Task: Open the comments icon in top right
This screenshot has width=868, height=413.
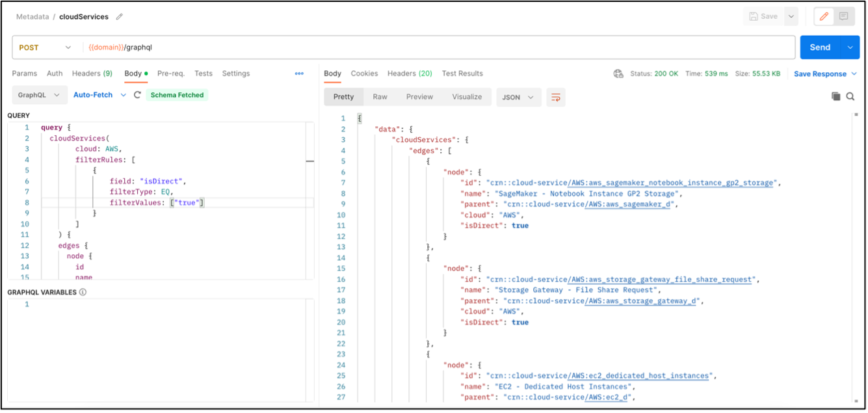Action: (843, 16)
